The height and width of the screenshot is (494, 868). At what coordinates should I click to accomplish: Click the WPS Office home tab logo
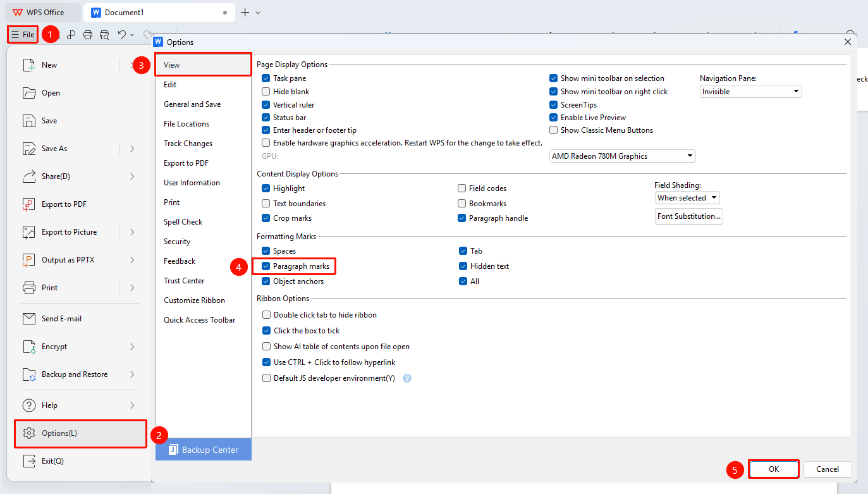tap(17, 12)
